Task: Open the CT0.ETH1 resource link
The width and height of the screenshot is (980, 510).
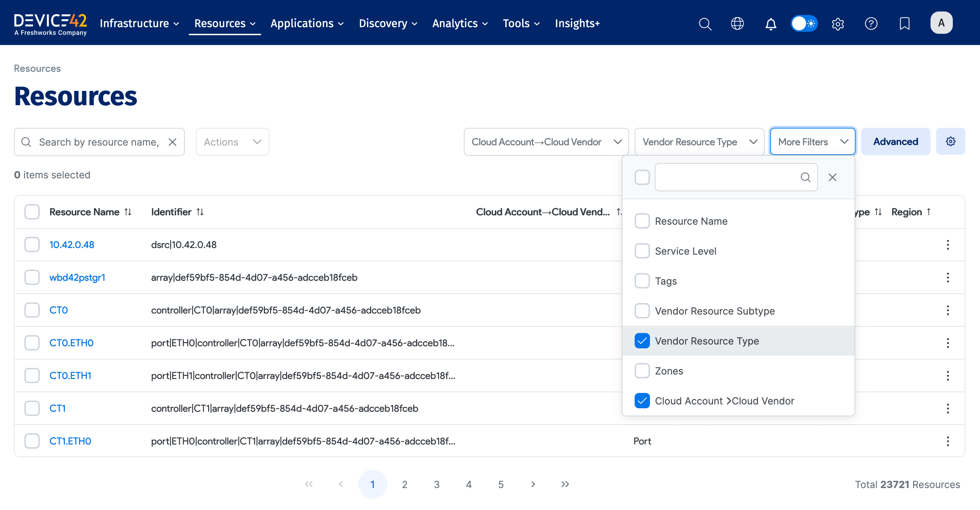Action: click(70, 376)
